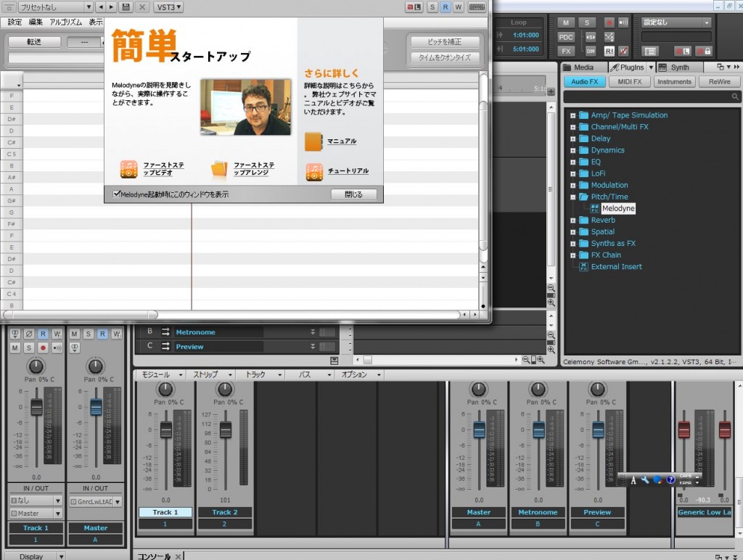
Task: Expand the Dynamics plugin folder
Action: click(x=573, y=150)
